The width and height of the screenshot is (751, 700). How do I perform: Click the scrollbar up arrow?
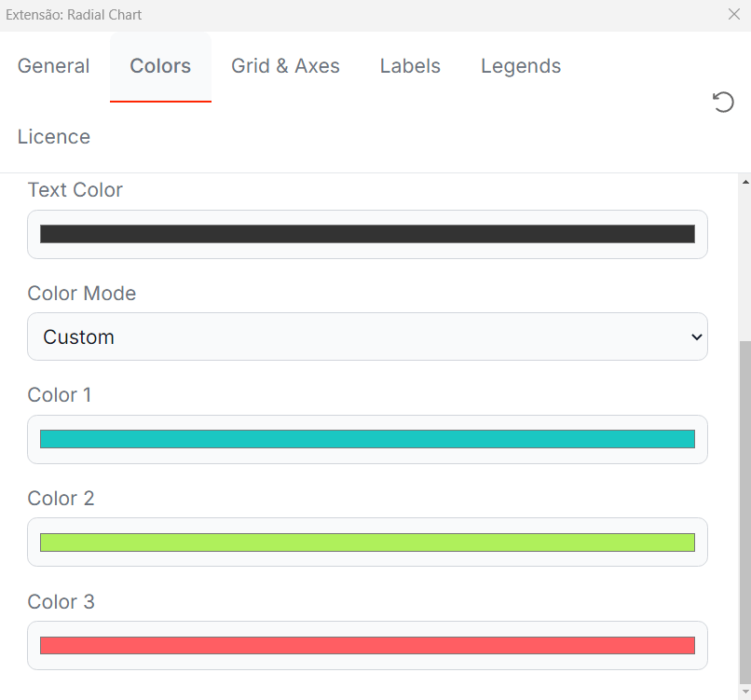coord(744,183)
